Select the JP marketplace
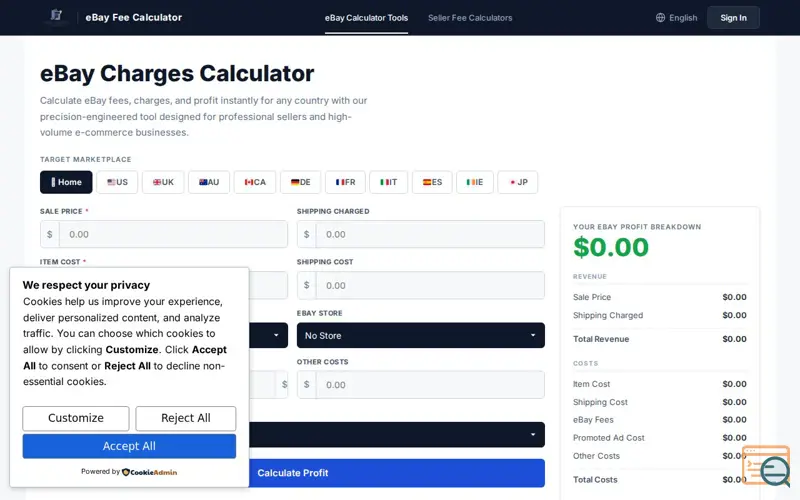Screen dimensions: 800x500 (x=517, y=182)
